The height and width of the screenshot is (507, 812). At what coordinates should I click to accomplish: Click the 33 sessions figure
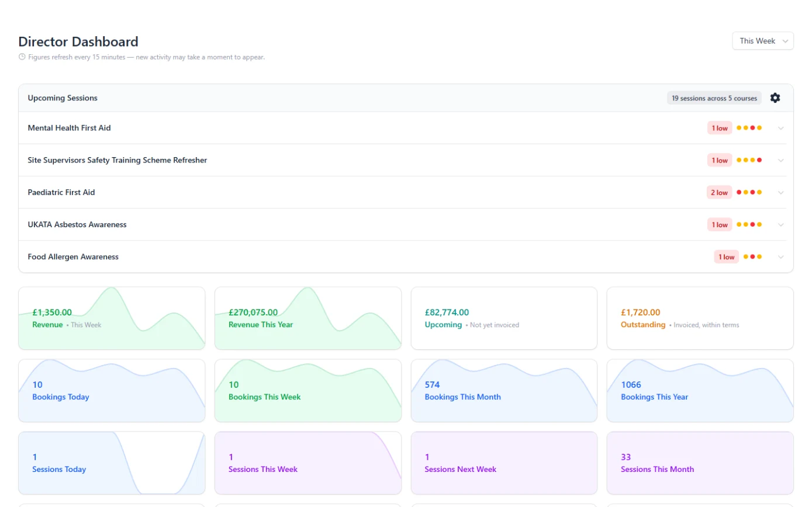(626, 457)
